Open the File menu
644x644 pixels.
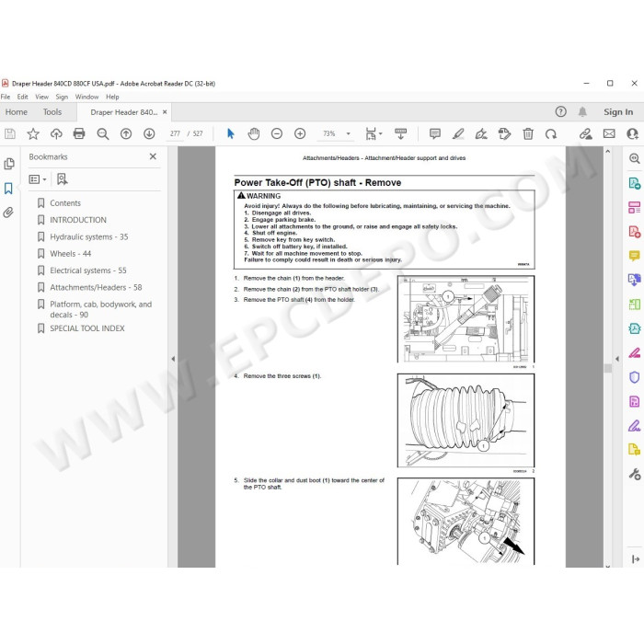(6, 97)
